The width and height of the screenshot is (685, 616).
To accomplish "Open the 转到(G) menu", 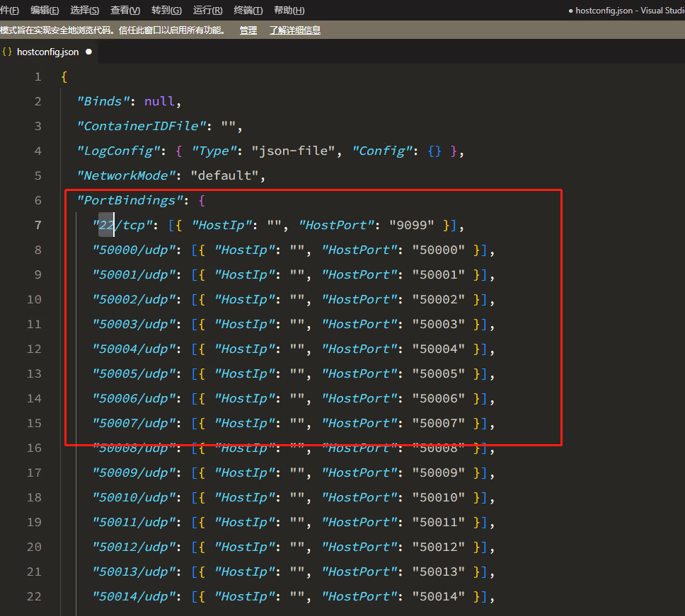I will pyautogui.click(x=166, y=10).
